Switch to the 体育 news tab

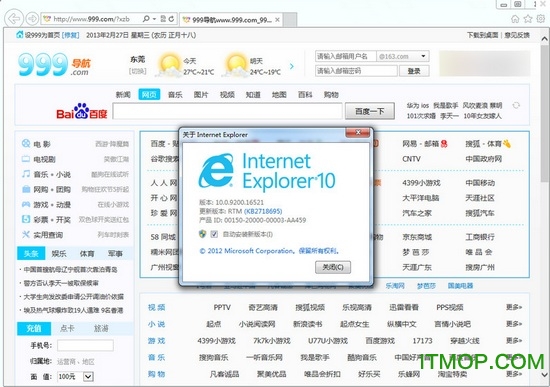click(x=87, y=253)
